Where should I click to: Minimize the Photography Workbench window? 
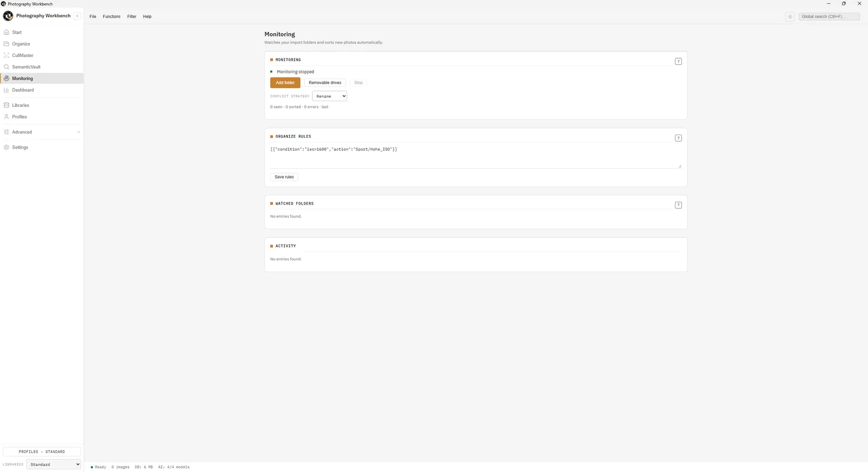tap(828, 4)
